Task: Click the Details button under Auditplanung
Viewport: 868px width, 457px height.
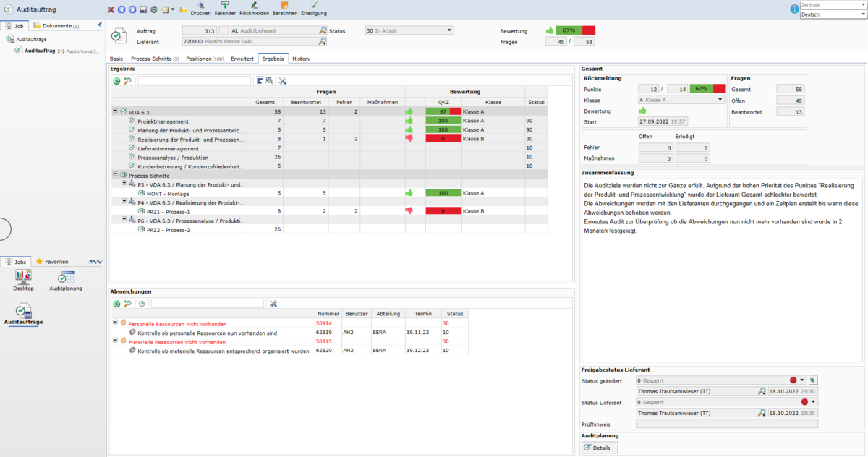Action: tap(600, 448)
